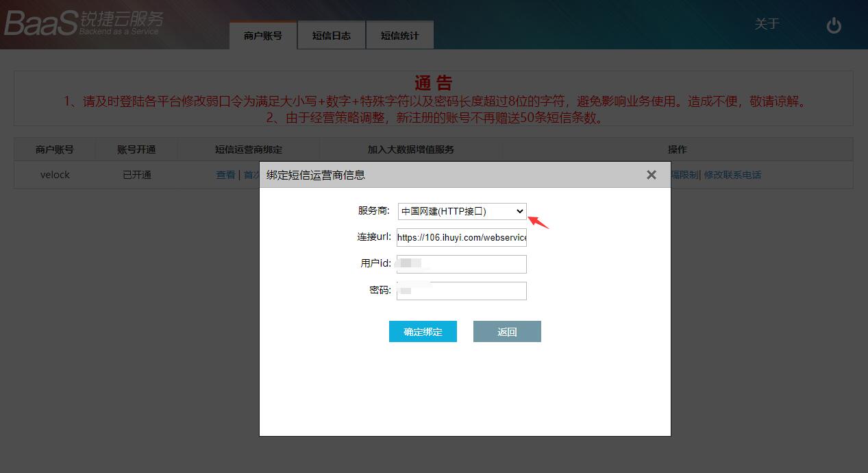Focus the 连接url input field
Screen dimensions: 868x473
pos(462,238)
